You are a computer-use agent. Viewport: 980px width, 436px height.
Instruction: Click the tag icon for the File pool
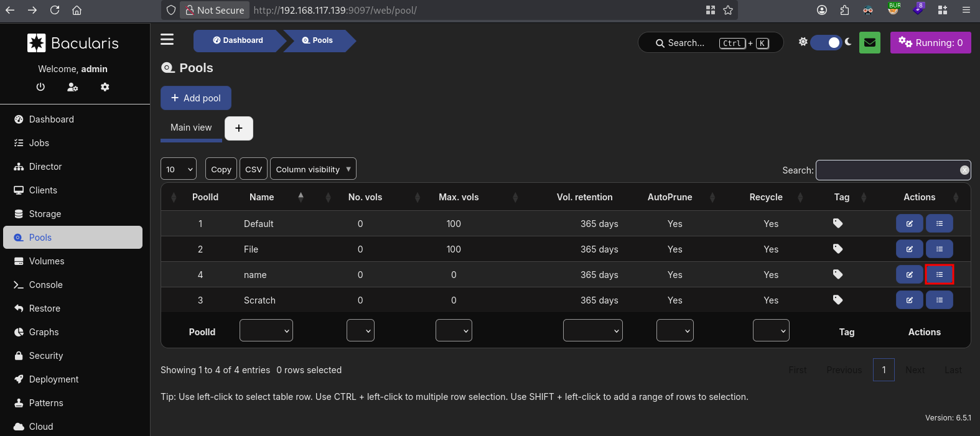[x=838, y=249]
